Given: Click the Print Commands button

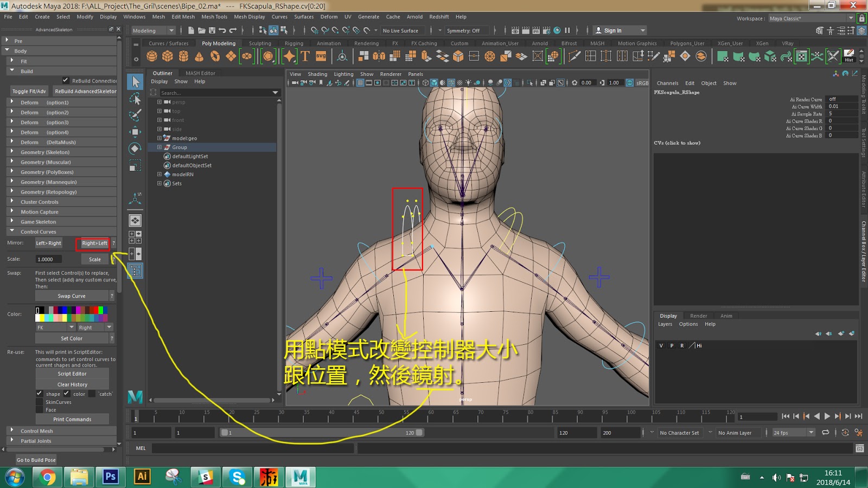Looking at the screenshot, I should tap(72, 419).
